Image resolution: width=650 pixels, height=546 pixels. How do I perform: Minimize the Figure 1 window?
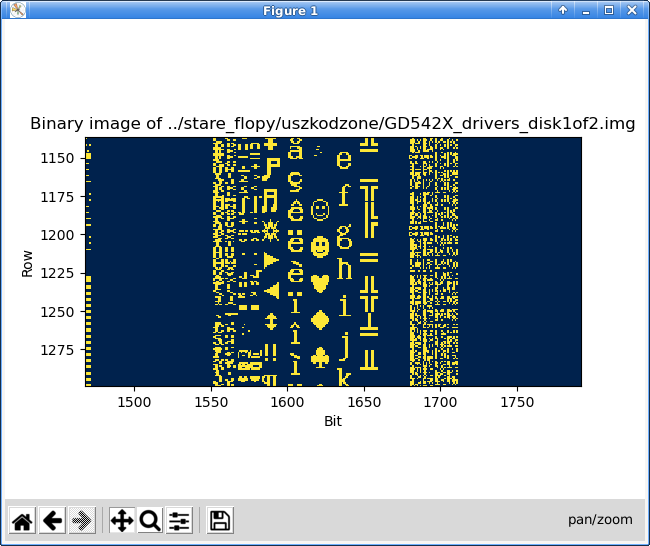click(x=586, y=10)
